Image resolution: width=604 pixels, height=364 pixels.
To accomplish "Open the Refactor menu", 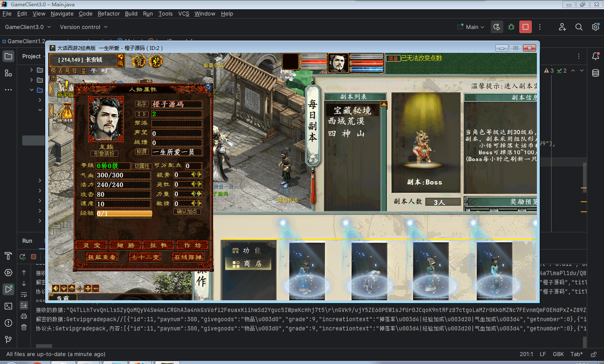I will pyautogui.click(x=109, y=13).
